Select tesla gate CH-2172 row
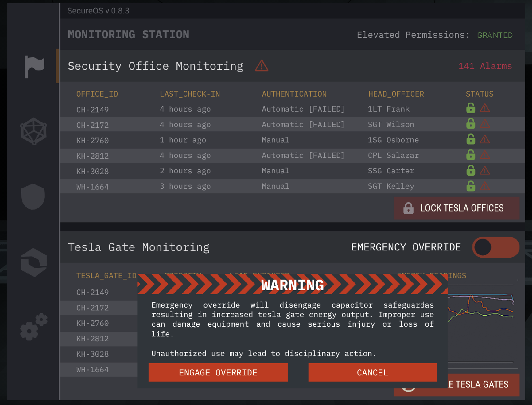The width and height of the screenshot is (532, 405). point(99,308)
